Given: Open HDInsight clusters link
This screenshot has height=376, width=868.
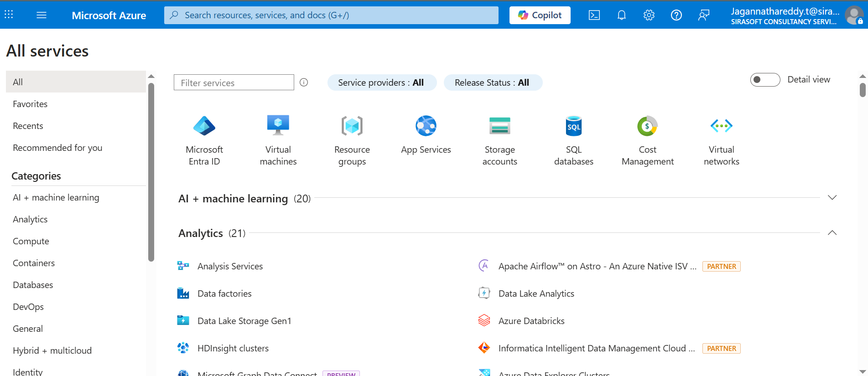Looking at the screenshot, I should pyautogui.click(x=233, y=348).
